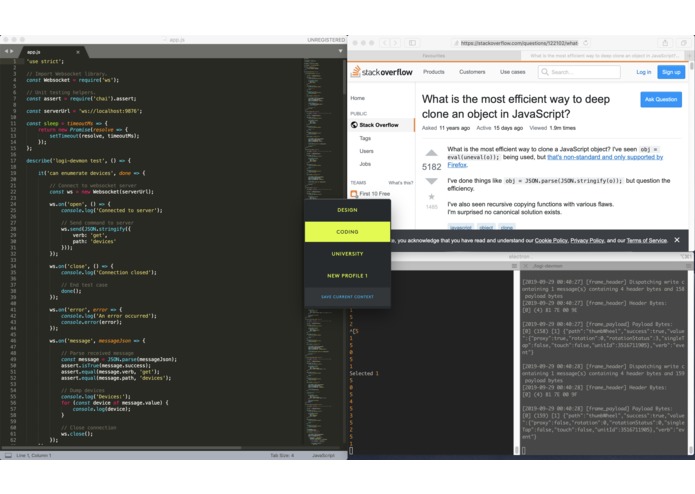Open Use cases link in header
The image size is (695, 494).
(x=512, y=72)
